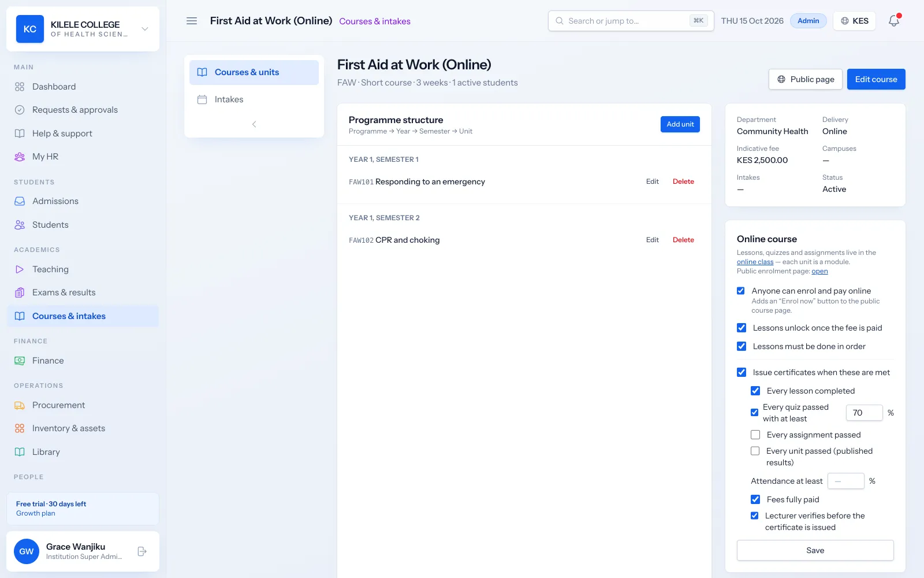Click the Teaching play icon
Screen dimensions: 924x578
[x=20, y=269]
